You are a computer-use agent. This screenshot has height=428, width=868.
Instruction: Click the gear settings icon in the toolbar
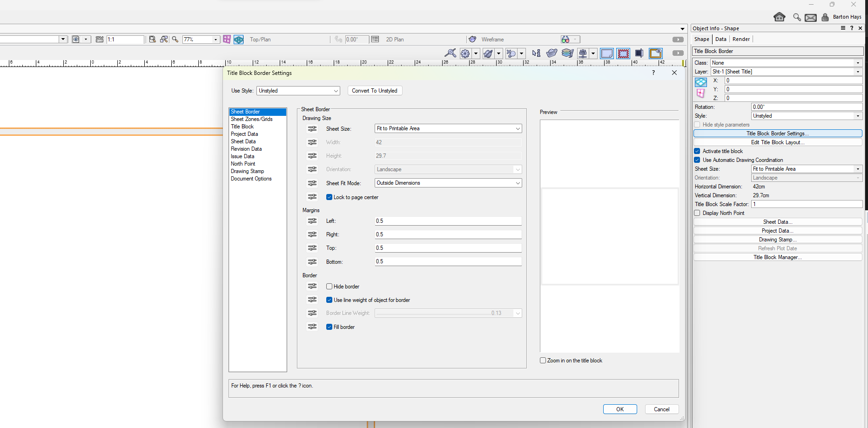465,53
